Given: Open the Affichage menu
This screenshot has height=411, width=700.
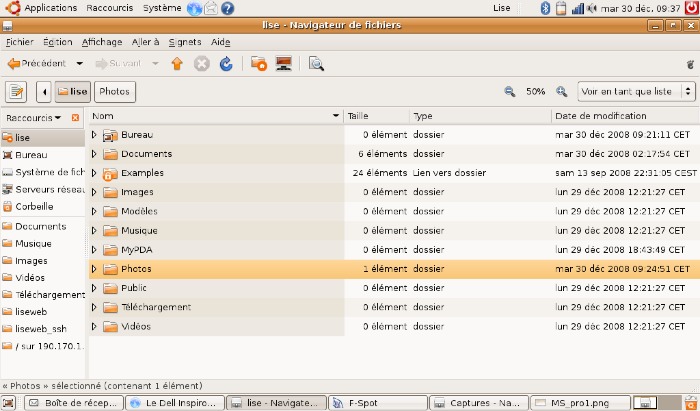Looking at the screenshot, I should coord(102,42).
